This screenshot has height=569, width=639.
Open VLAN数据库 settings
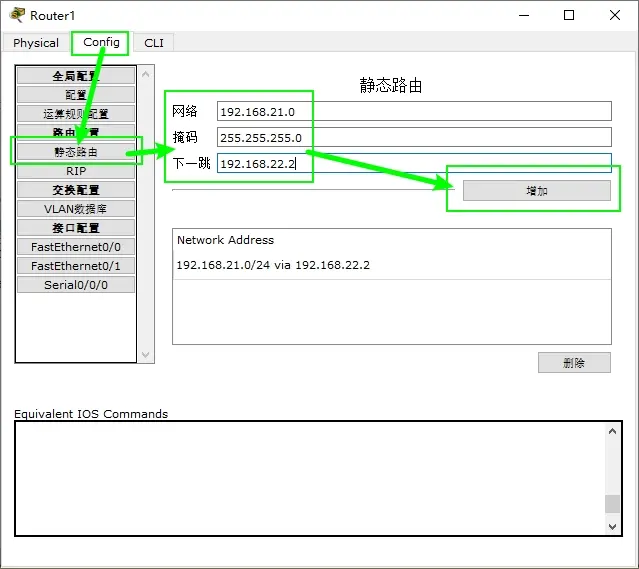click(x=76, y=209)
